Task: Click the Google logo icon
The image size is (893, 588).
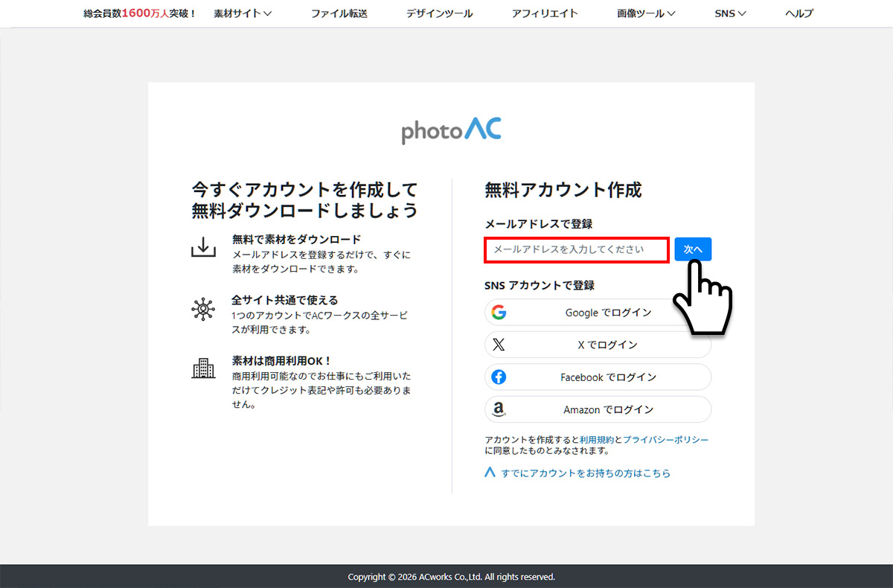Action: pyautogui.click(x=499, y=313)
